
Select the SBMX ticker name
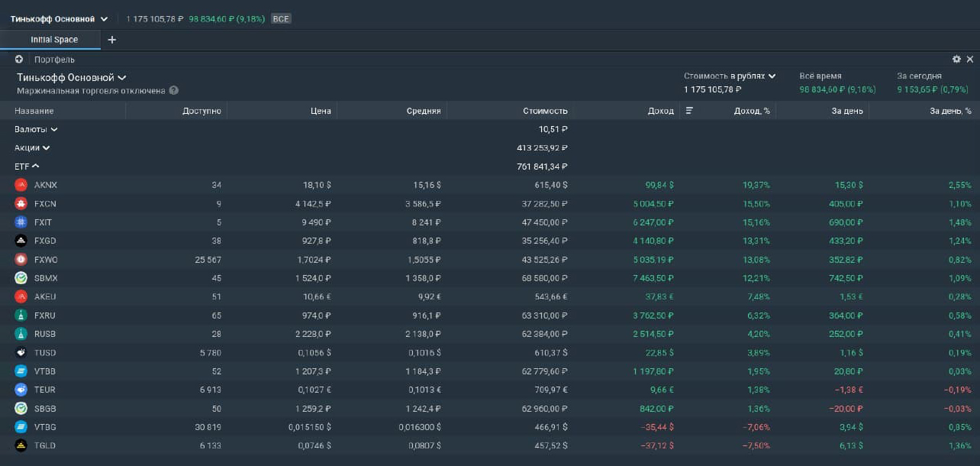pyautogui.click(x=46, y=278)
